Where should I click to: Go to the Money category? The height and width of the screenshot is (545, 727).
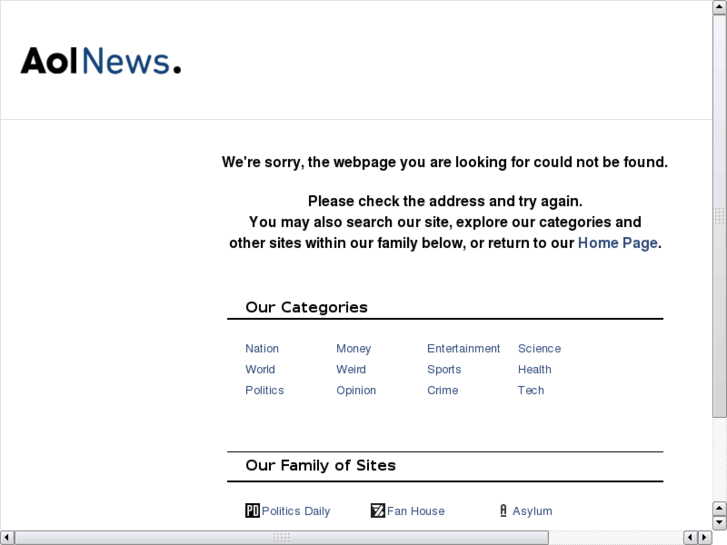(353, 348)
